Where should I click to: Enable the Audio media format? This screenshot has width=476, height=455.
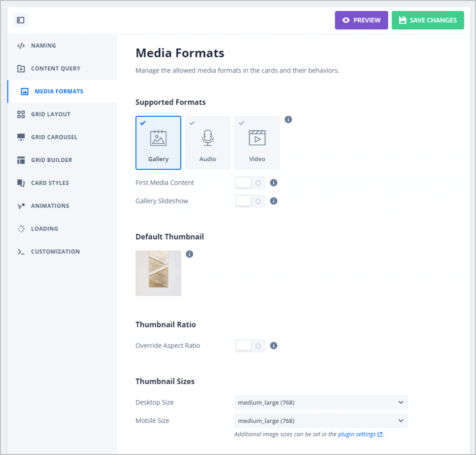pyautogui.click(x=207, y=142)
